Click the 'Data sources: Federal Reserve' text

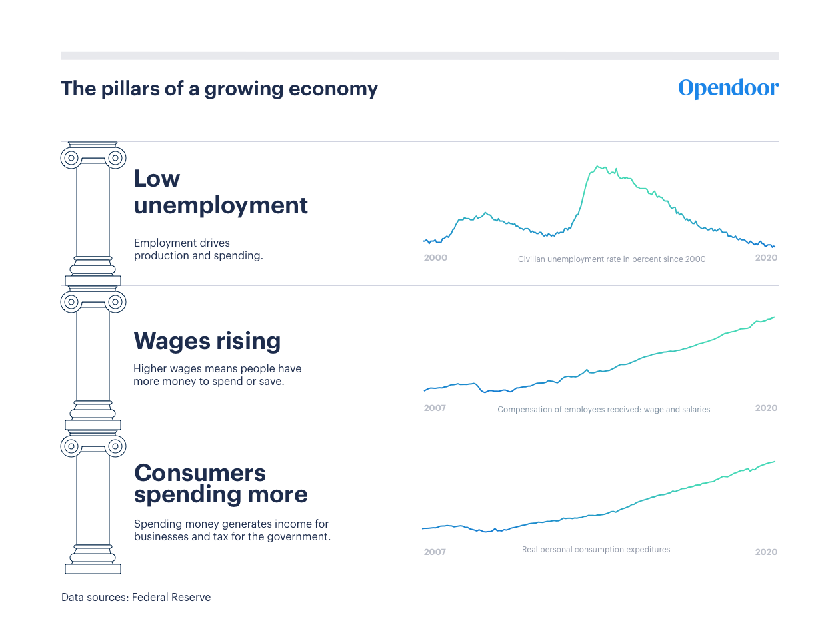coord(136,597)
